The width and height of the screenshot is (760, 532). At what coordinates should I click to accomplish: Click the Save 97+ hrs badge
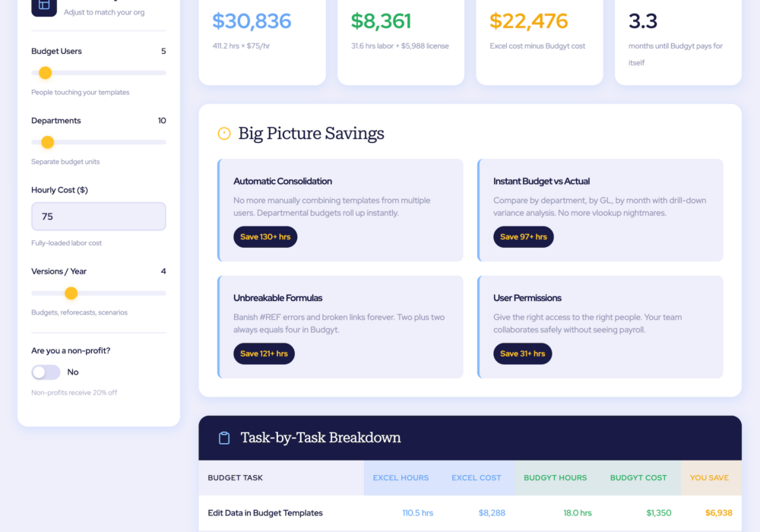(x=523, y=237)
